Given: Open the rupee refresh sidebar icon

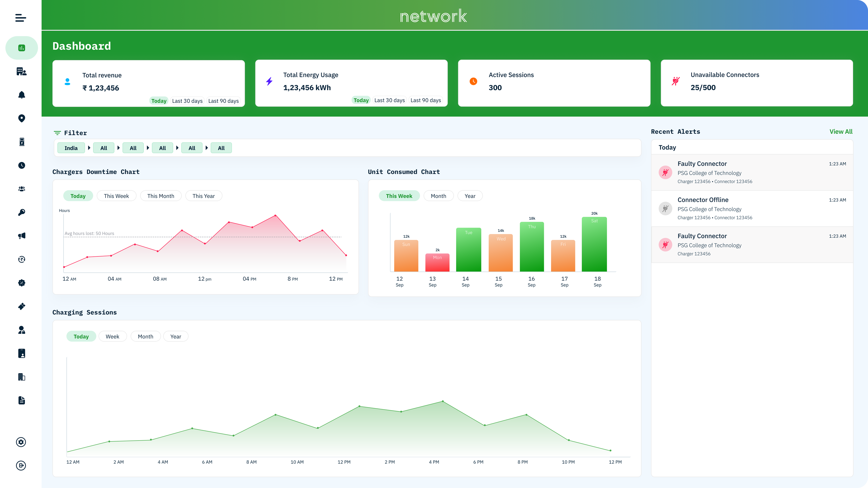Looking at the screenshot, I should [22, 259].
